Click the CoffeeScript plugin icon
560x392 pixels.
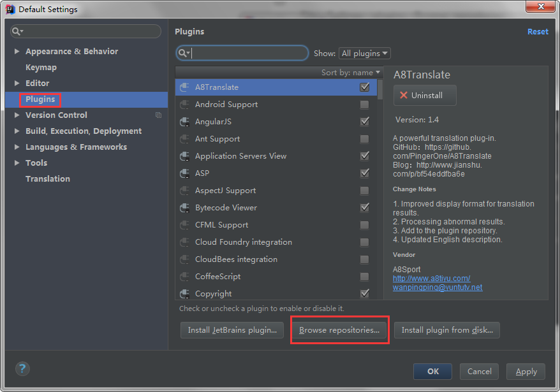(x=186, y=276)
